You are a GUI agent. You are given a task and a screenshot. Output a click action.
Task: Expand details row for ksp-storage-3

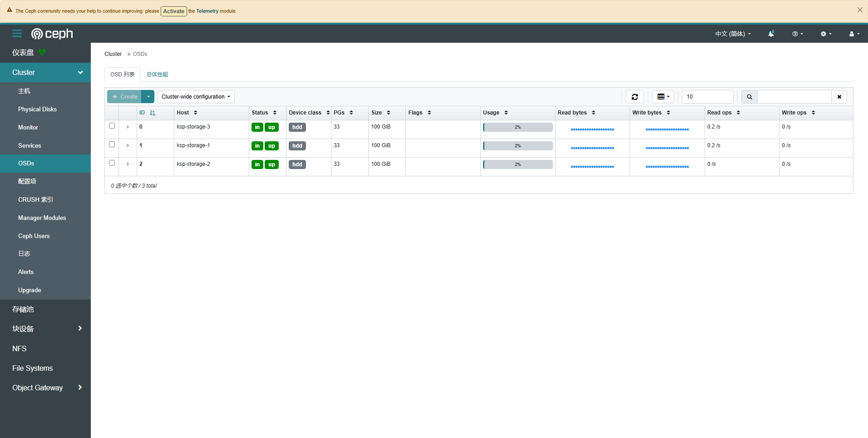point(128,127)
